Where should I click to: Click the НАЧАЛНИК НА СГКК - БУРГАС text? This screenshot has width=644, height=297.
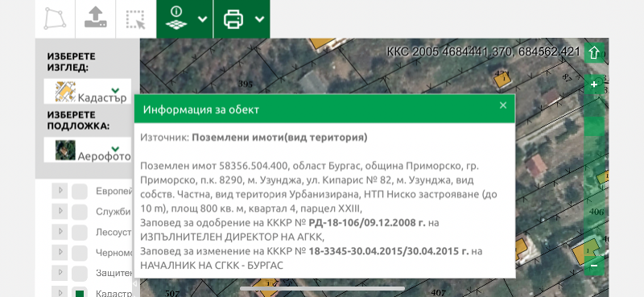click(x=212, y=265)
